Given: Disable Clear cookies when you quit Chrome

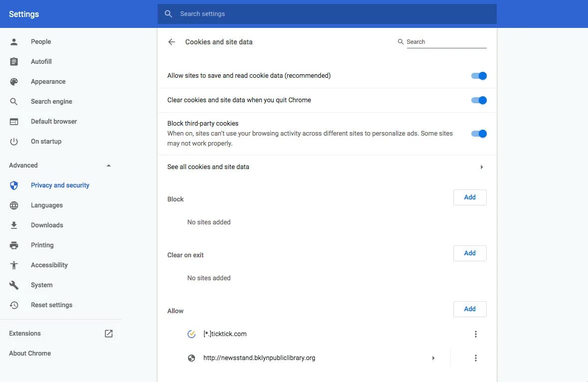Looking at the screenshot, I should pos(479,100).
